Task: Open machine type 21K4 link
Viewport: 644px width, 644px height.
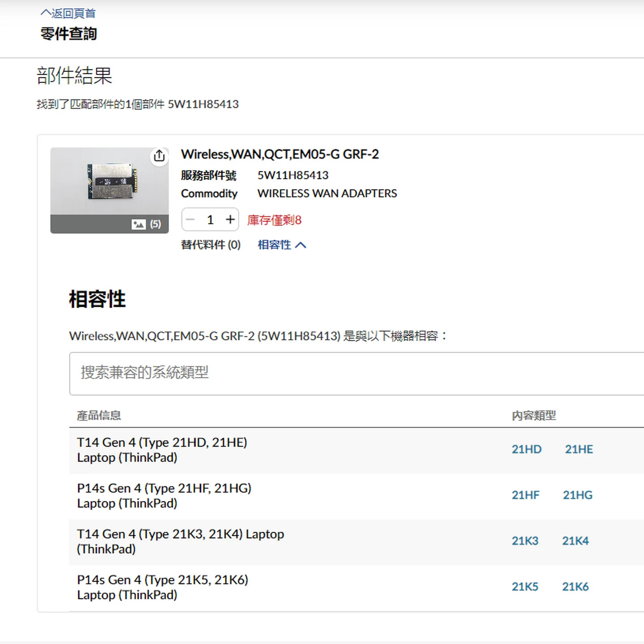Action: pos(575,541)
